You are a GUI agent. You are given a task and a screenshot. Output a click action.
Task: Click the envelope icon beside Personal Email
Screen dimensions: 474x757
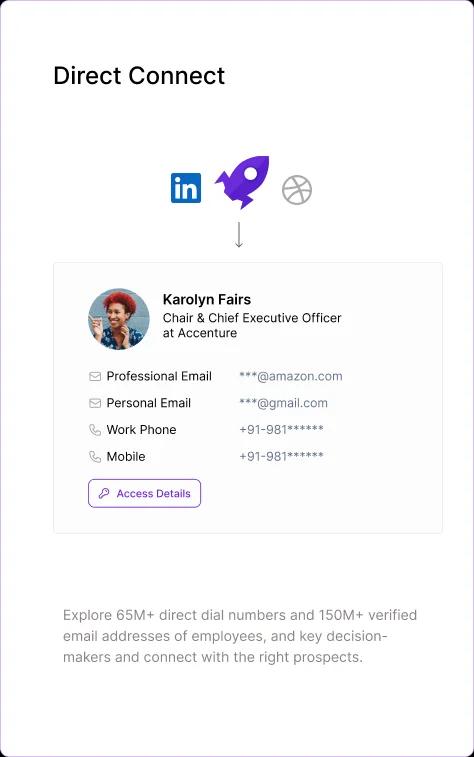click(x=95, y=403)
